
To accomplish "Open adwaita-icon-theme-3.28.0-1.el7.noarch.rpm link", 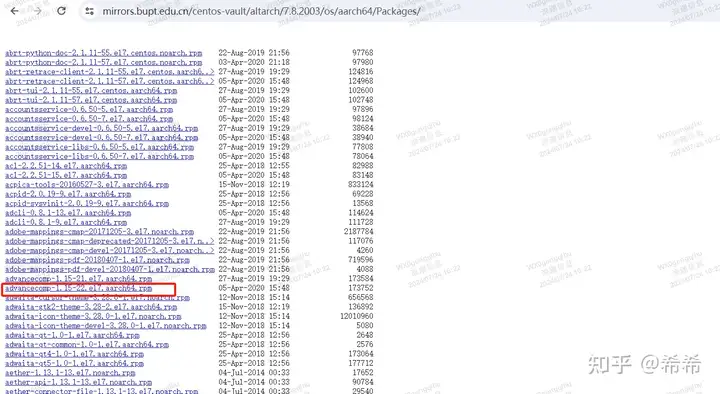I will pyautogui.click(x=93, y=316).
